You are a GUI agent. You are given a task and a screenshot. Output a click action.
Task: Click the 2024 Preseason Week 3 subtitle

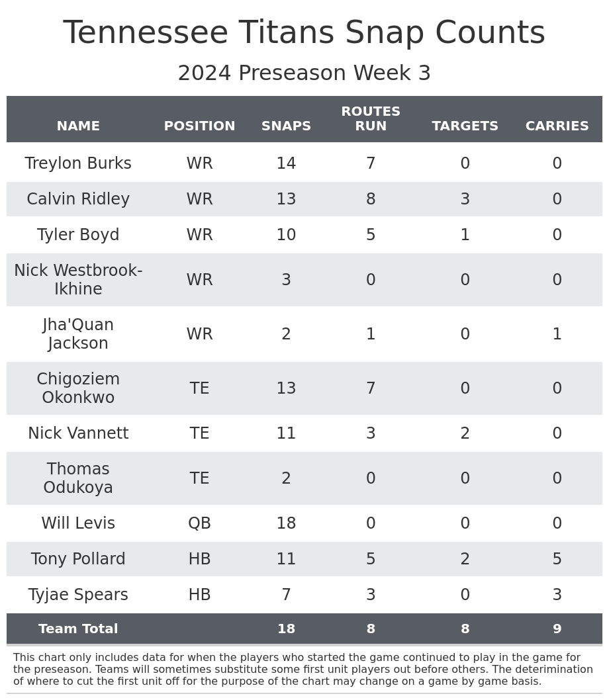pos(304,73)
